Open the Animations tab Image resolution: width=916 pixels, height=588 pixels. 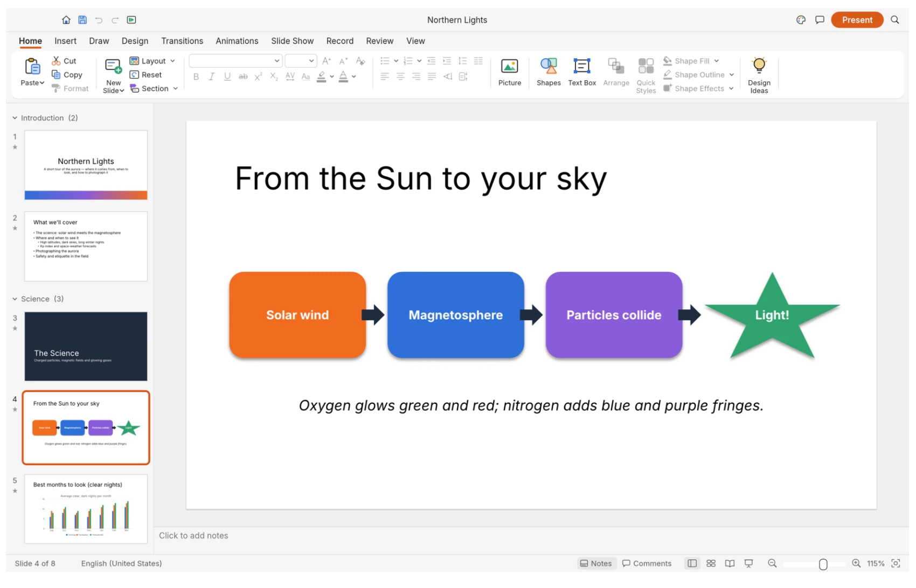[237, 41]
